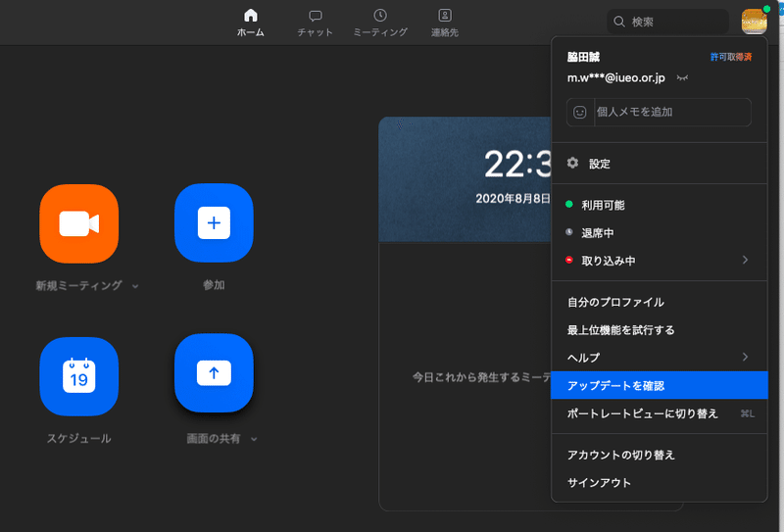Set status to 取り込み中
The height and width of the screenshot is (532, 784).
pyautogui.click(x=659, y=261)
